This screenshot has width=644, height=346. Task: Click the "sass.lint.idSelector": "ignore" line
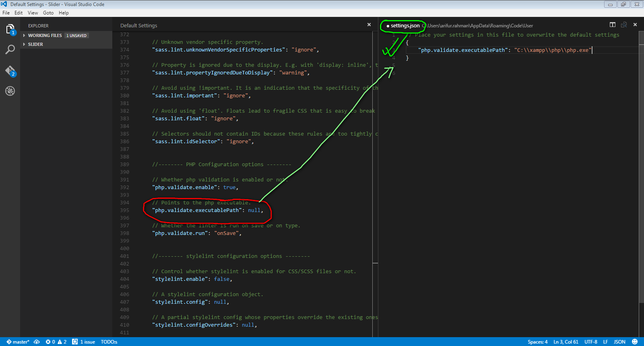[203, 142]
